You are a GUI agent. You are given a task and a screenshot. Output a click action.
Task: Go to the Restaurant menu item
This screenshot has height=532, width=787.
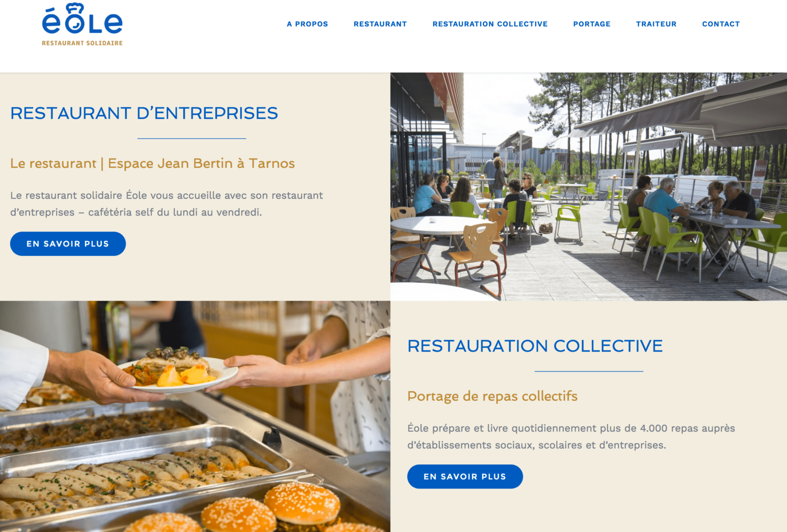[380, 24]
